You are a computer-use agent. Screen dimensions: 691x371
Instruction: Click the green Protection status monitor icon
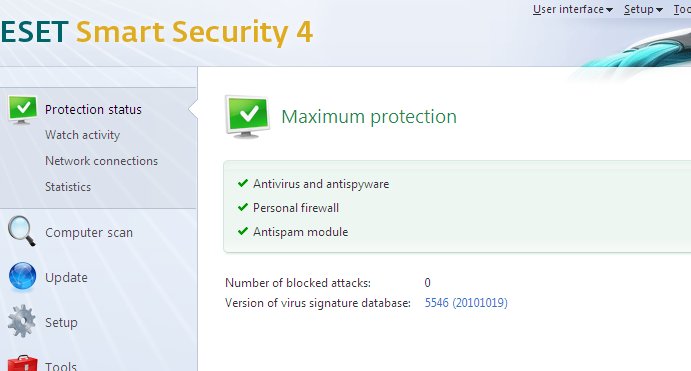tap(22, 110)
